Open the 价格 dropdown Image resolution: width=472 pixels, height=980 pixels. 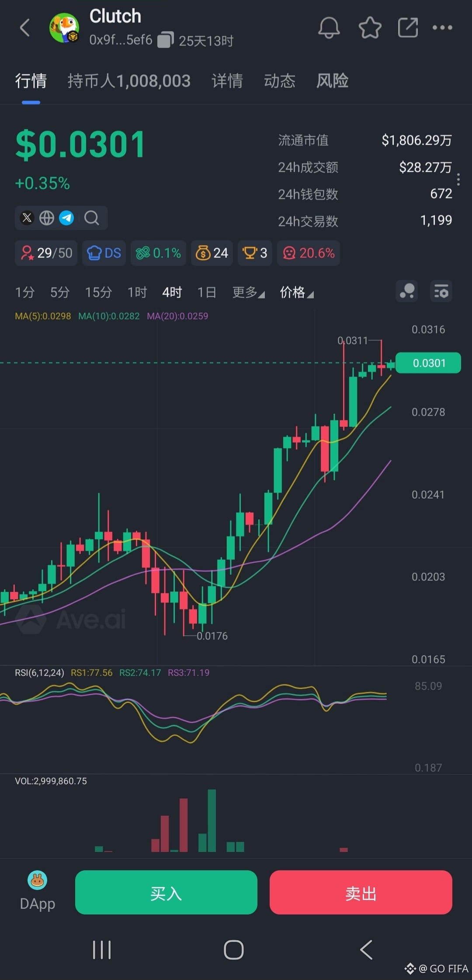point(297,292)
